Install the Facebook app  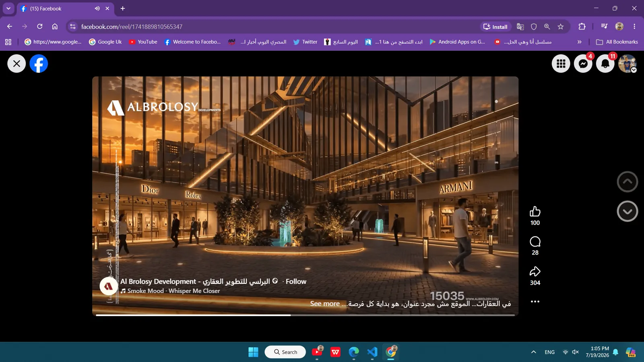[495, 27]
